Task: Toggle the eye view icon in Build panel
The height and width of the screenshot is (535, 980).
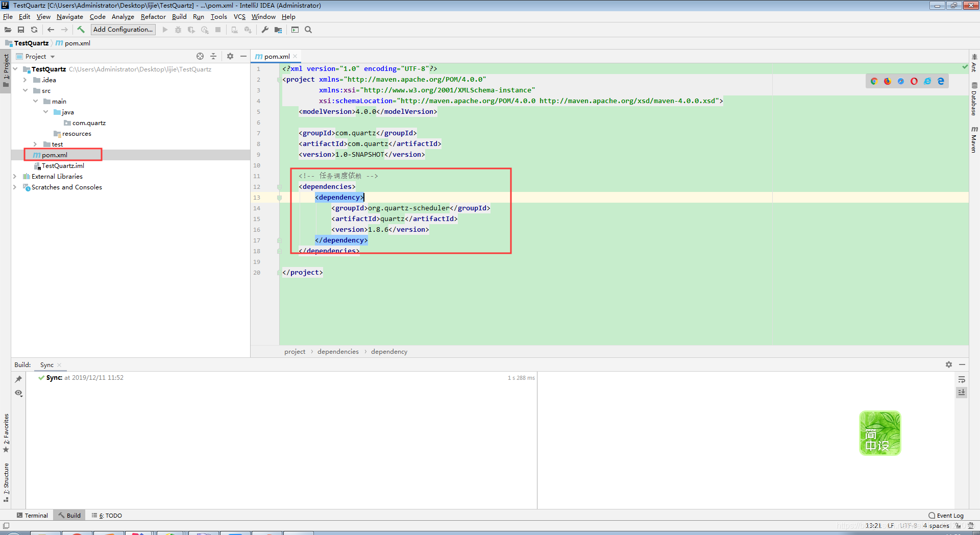Action: [x=18, y=393]
